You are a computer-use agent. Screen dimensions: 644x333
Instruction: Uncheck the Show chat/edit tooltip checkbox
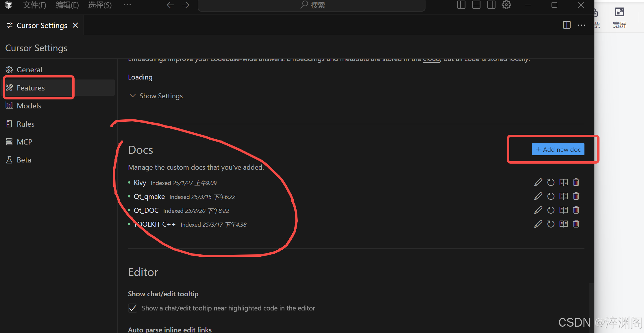point(133,308)
